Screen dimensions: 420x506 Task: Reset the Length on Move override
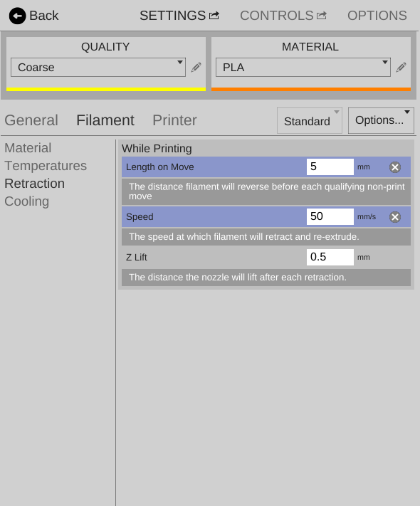395,167
